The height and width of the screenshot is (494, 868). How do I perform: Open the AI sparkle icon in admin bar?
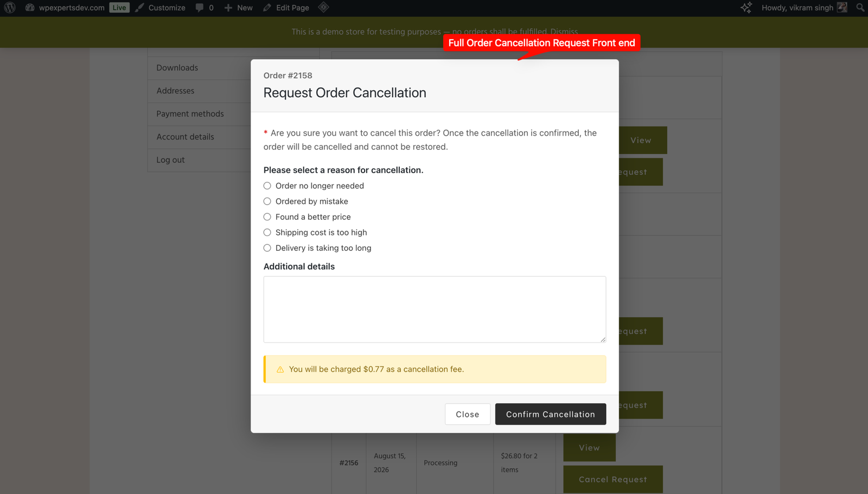746,8
